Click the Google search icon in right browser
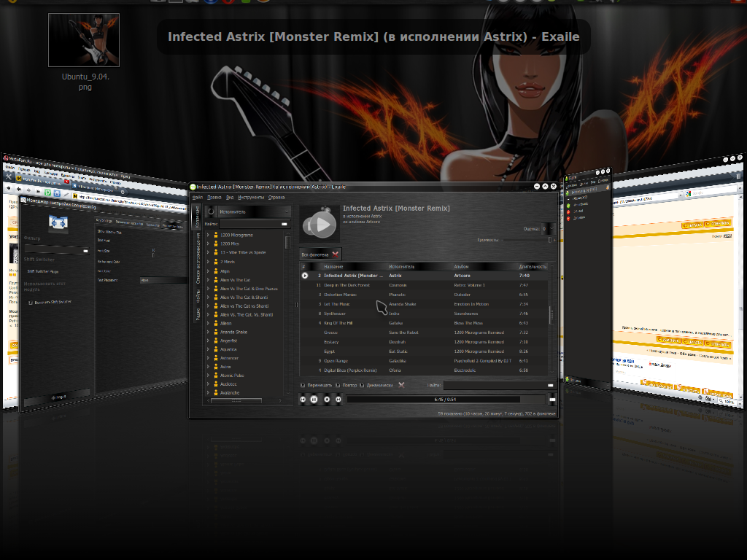 click(688, 194)
